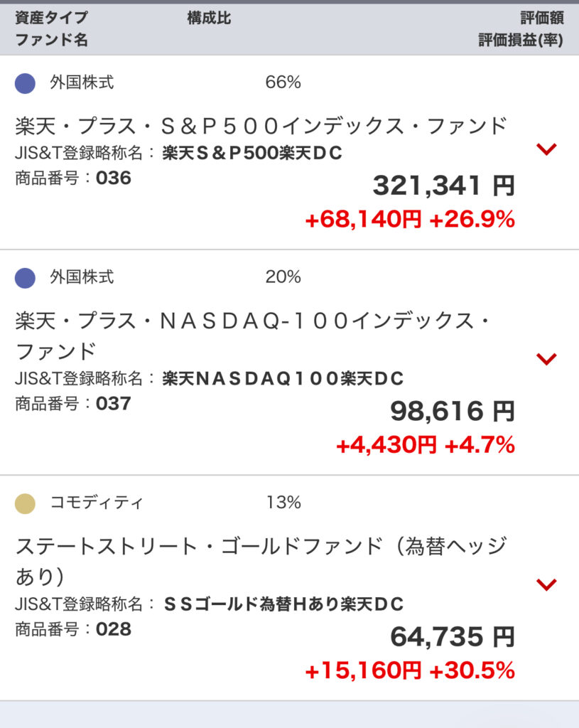Click the gold commodity color dot
This screenshot has width=579, height=728.
click(26, 503)
